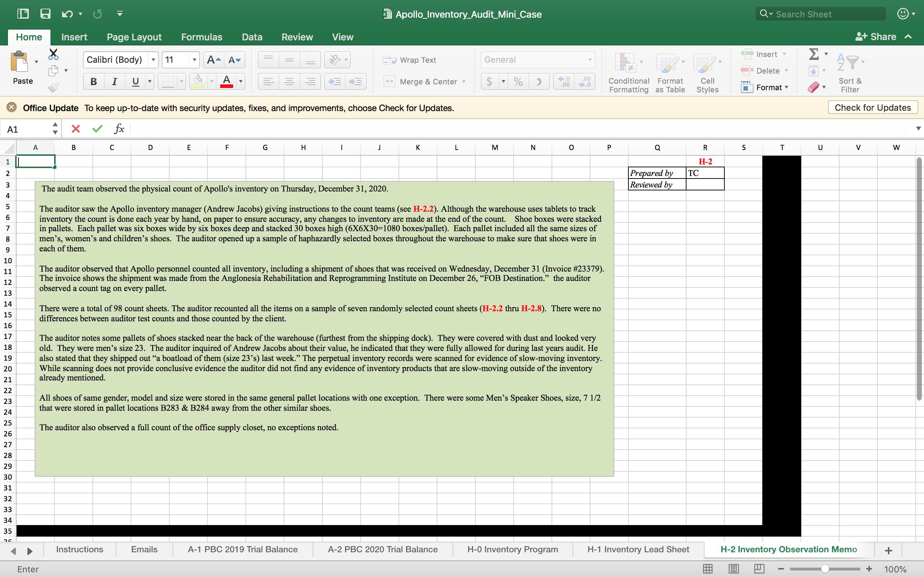The image size is (924, 577).
Task: Toggle Wrap Text option
Action: (410, 60)
